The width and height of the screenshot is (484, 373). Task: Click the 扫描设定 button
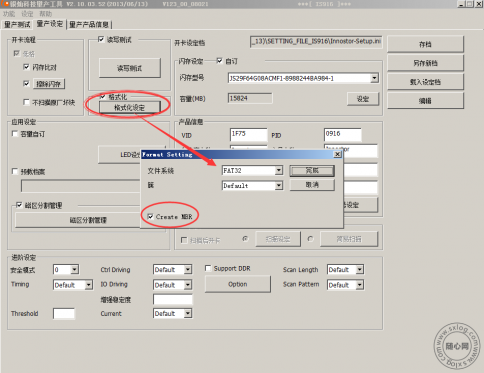(278, 239)
